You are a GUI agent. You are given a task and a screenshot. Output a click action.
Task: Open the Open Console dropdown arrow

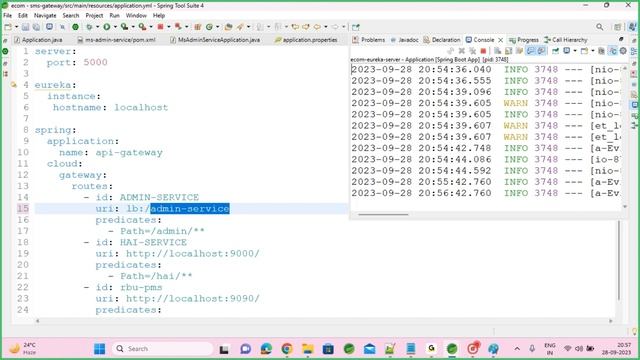pos(593,51)
